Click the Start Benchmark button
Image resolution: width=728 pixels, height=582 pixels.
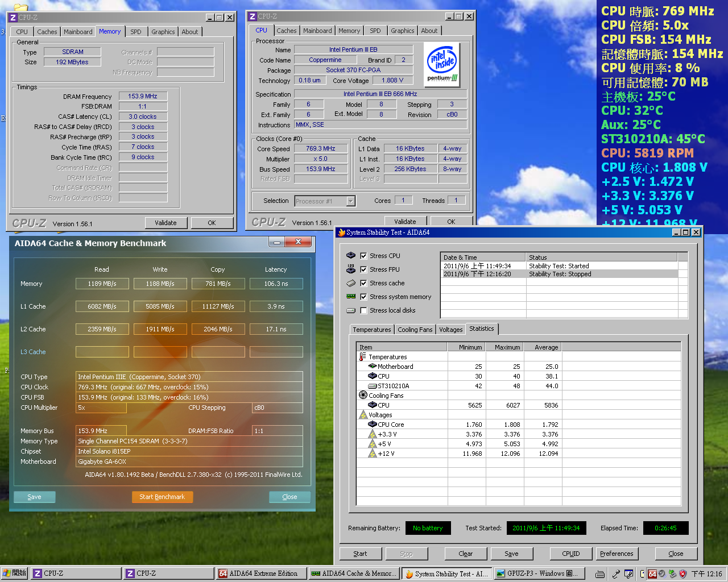pos(162,497)
